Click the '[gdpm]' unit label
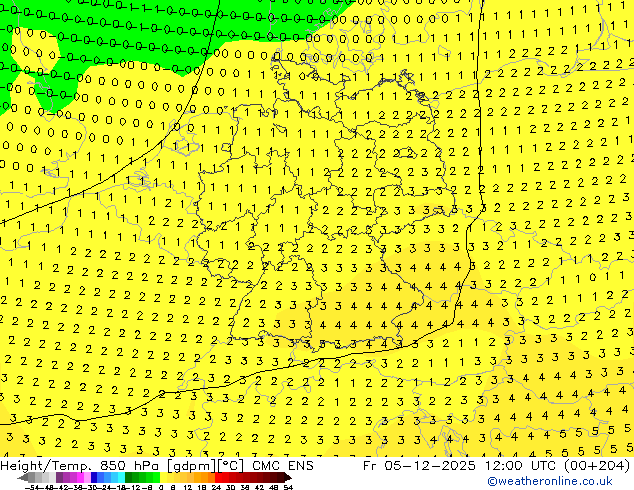634x490 pixels. coord(191,466)
